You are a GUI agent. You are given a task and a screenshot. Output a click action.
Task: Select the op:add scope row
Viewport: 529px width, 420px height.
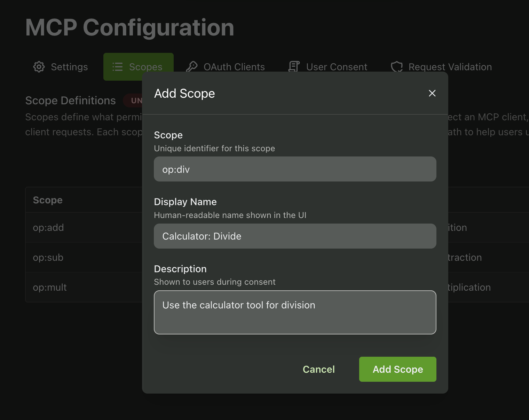(48, 227)
